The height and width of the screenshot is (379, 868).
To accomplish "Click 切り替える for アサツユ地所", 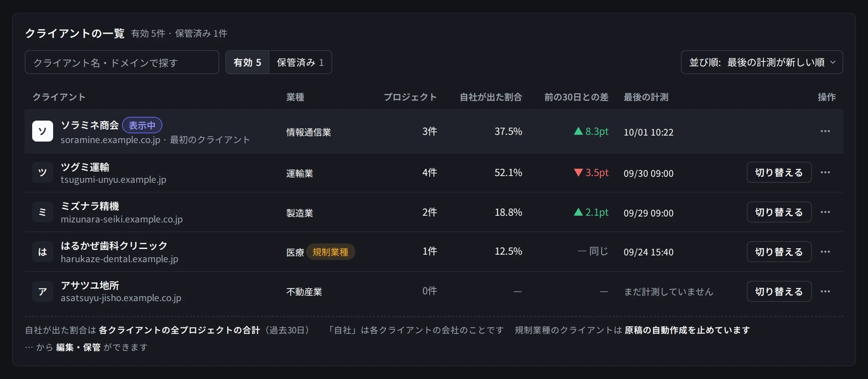I will point(779,291).
